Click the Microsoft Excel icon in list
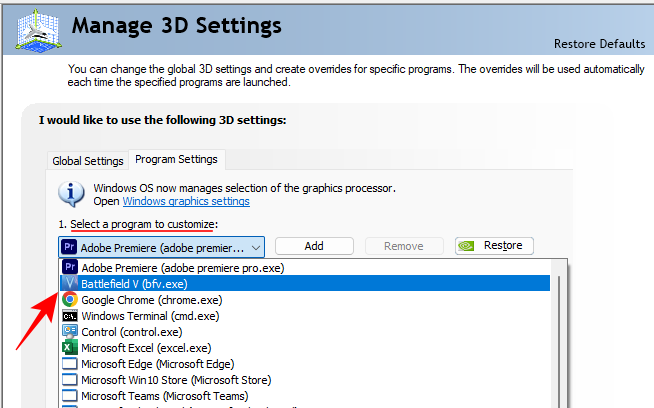 [x=70, y=347]
